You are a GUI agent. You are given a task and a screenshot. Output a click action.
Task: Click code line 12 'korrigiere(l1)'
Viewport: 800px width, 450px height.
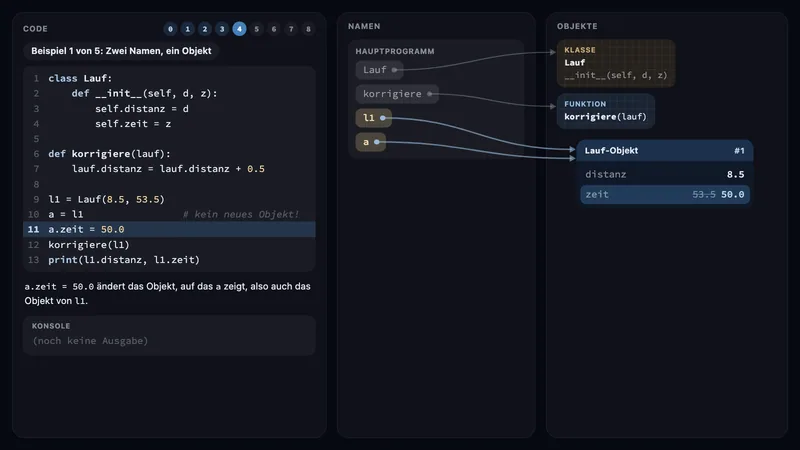coord(169,245)
